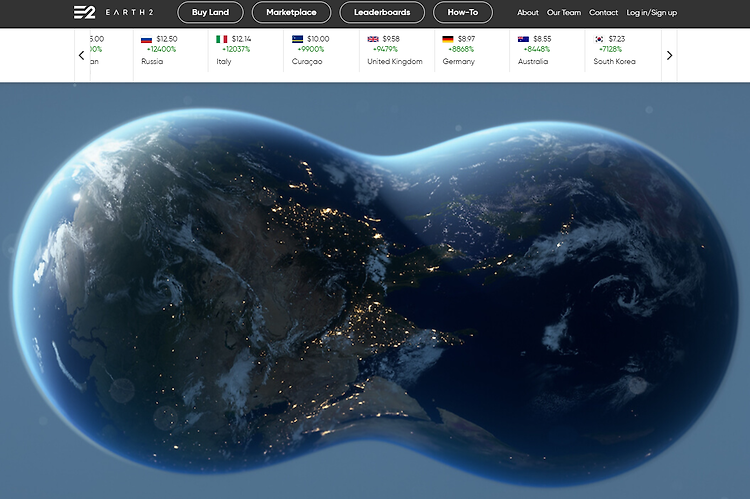Click the $8.97 Germany price
This screenshot has height=499, width=750.
pyautogui.click(x=466, y=39)
